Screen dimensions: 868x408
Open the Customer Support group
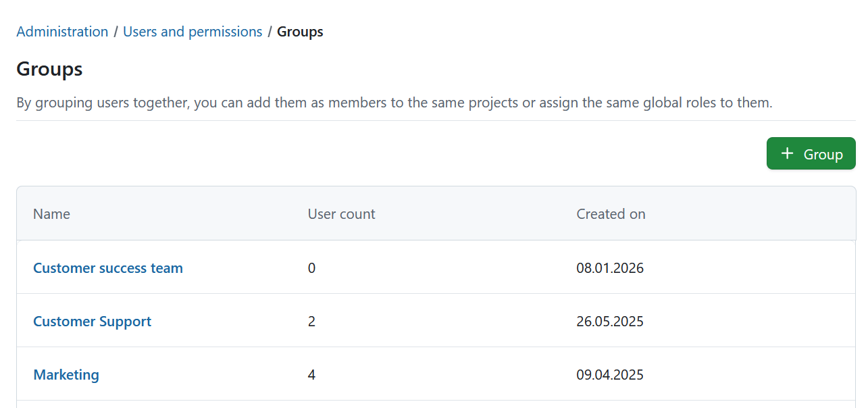pos(92,321)
